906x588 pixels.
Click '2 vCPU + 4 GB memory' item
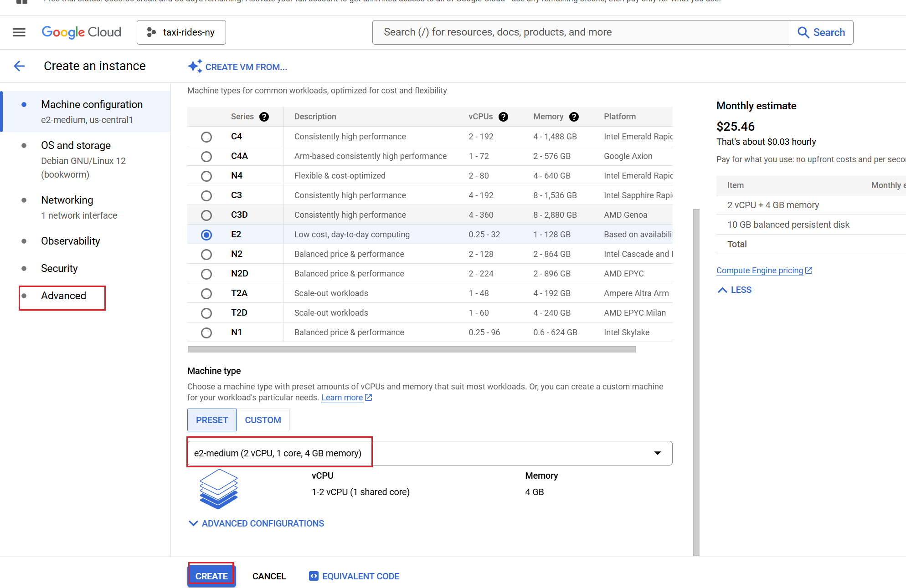(773, 205)
